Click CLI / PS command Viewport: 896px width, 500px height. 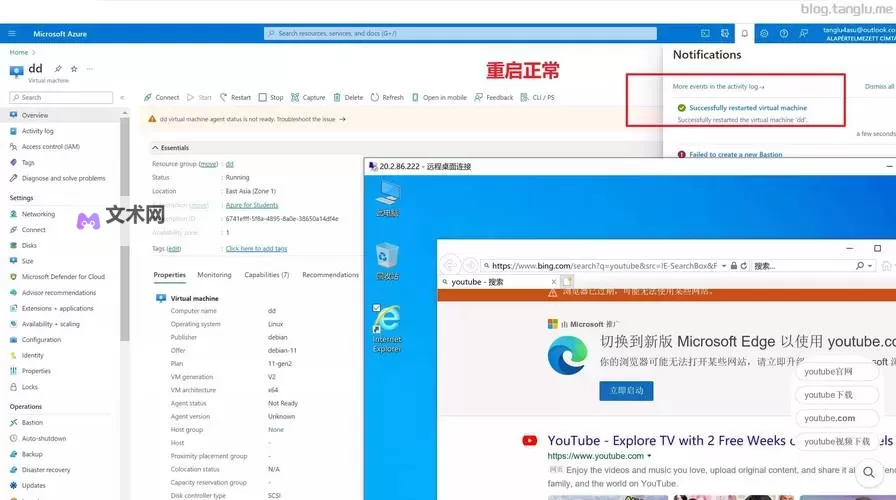coord(538,98)
